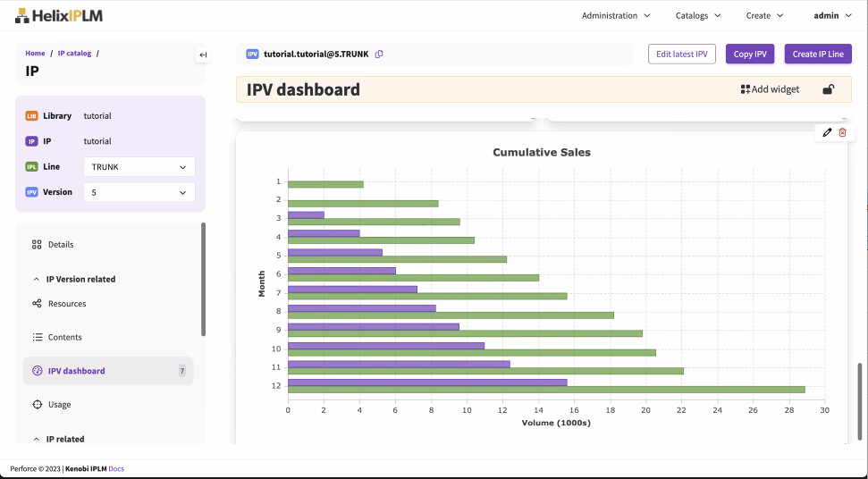Open the Catalogs menu
This screenshot has height=479, width=868.
(697, 15)
